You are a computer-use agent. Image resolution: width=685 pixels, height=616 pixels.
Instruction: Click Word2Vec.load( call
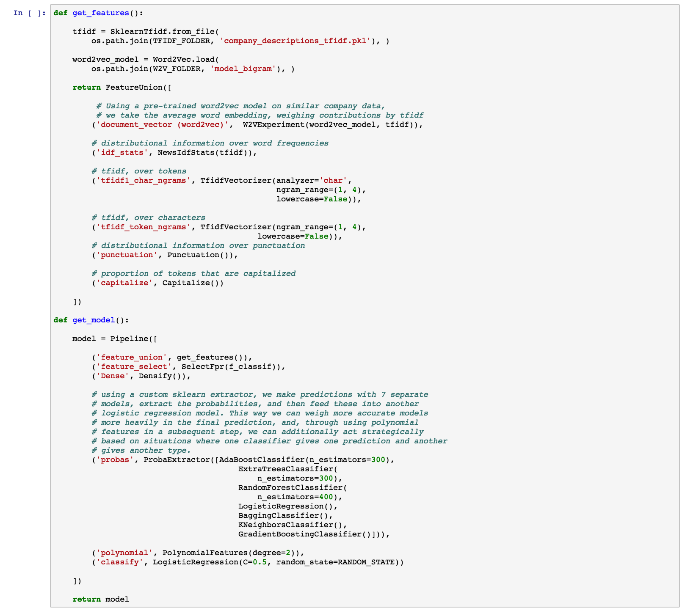click(186, 59)
